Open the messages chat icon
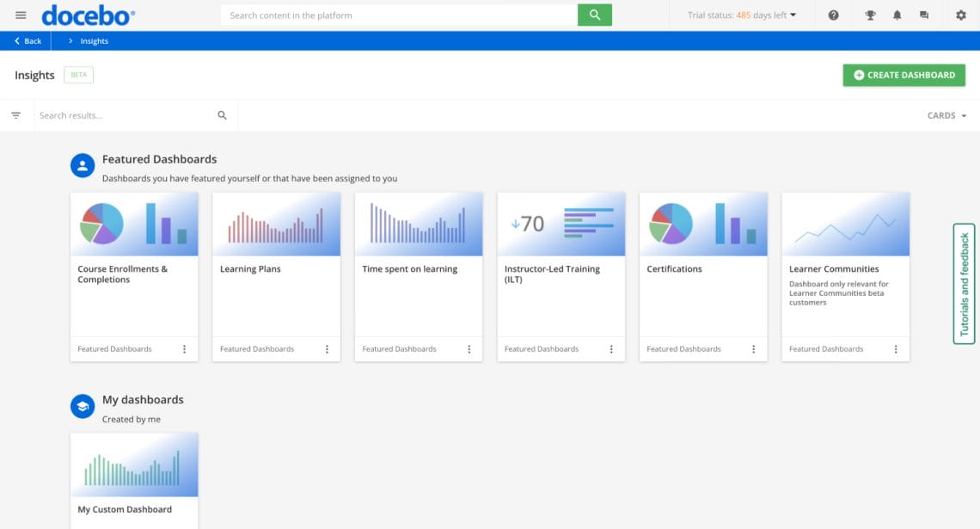This screenshot has height=529, width=980. click(924, 15)
